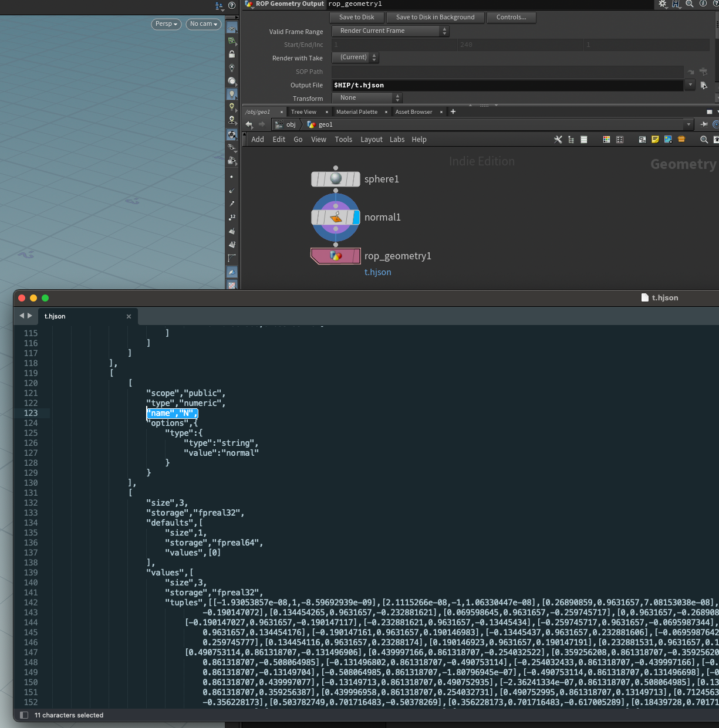Open the parameter gear menu for rop_geometry1
This screenshot has width=719, height=728.
663,4
